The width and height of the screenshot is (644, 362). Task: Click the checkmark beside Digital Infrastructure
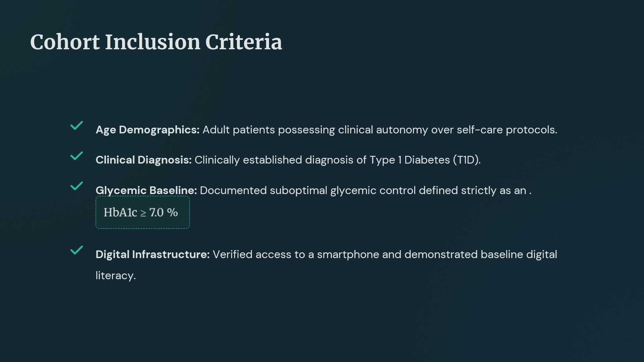click(x=76, y=250)
